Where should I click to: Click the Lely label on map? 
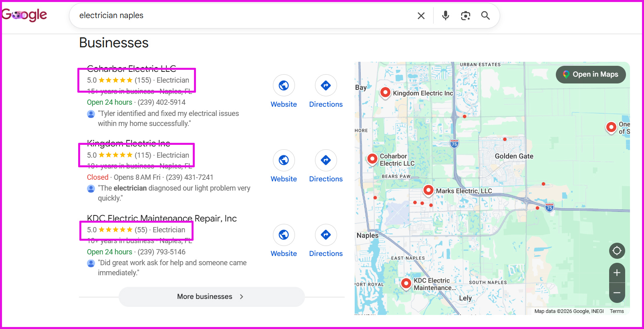[x=465, y=298]
